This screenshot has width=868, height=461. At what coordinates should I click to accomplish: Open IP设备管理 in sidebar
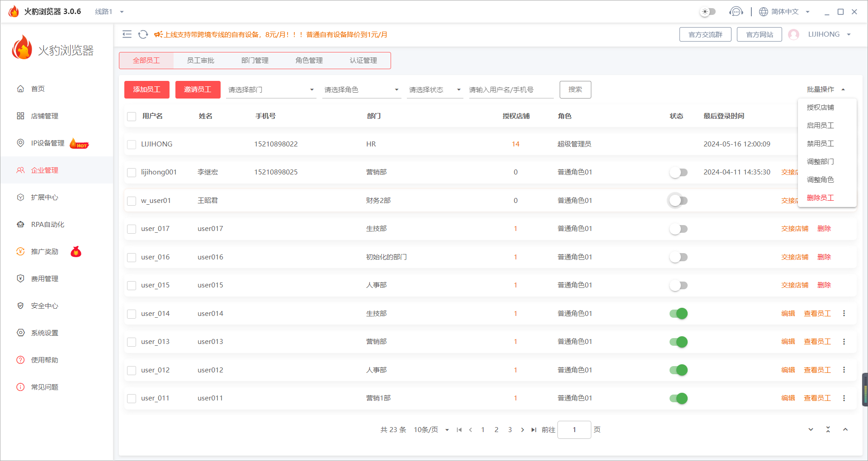point(57,143)
